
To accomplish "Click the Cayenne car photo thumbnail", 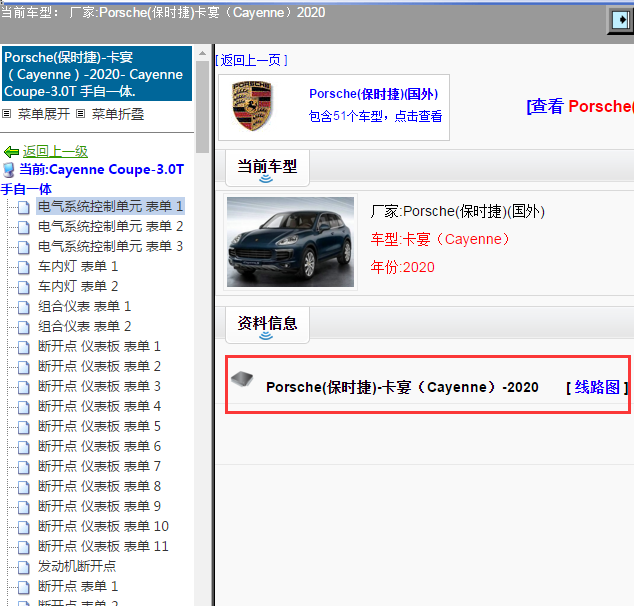I will pyautogui.click(x=290, y=242).
